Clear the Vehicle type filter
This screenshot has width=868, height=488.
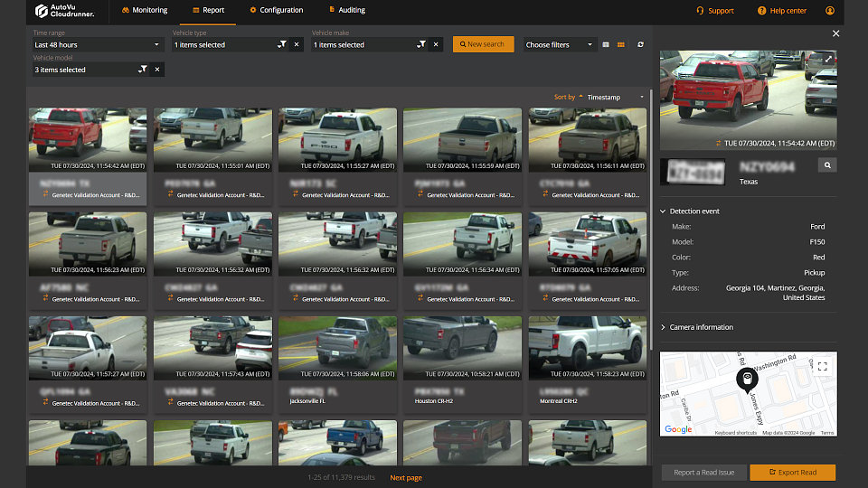tap(297, 44)
